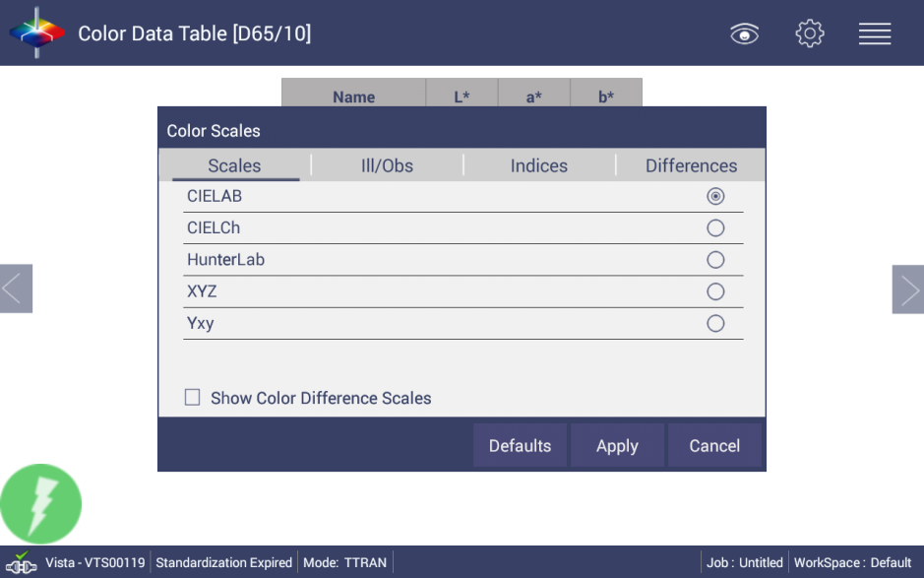The image size is (924, 578).
Task: Click the HunterLab app logo icon
Action: [x=36, y=32]
